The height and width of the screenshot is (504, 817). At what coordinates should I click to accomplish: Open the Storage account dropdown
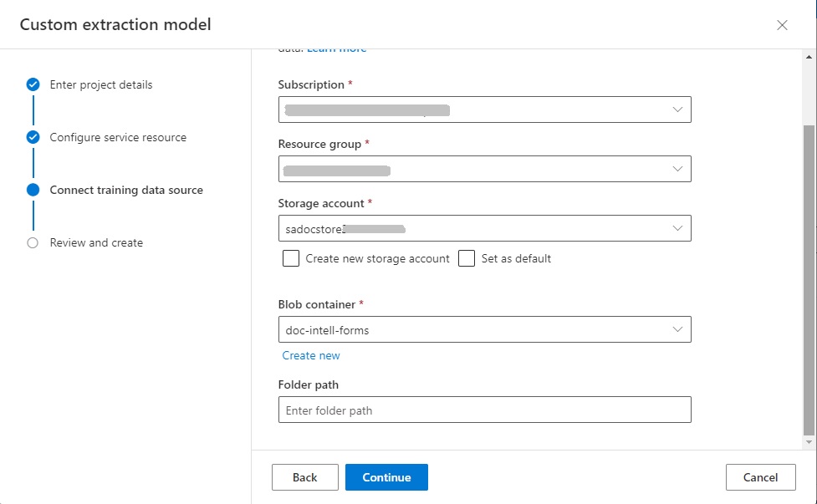click(484, 228)
